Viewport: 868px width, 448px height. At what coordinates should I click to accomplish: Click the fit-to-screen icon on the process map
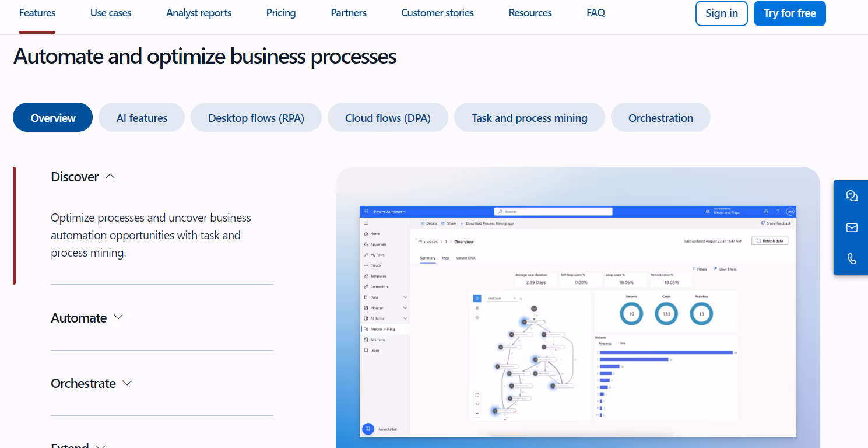(x=477, y=394)
